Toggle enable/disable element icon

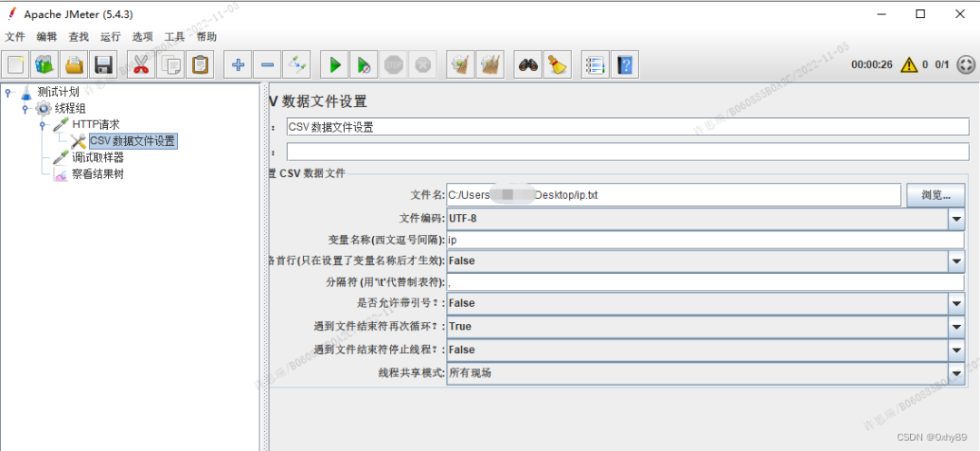pos(296,64)
